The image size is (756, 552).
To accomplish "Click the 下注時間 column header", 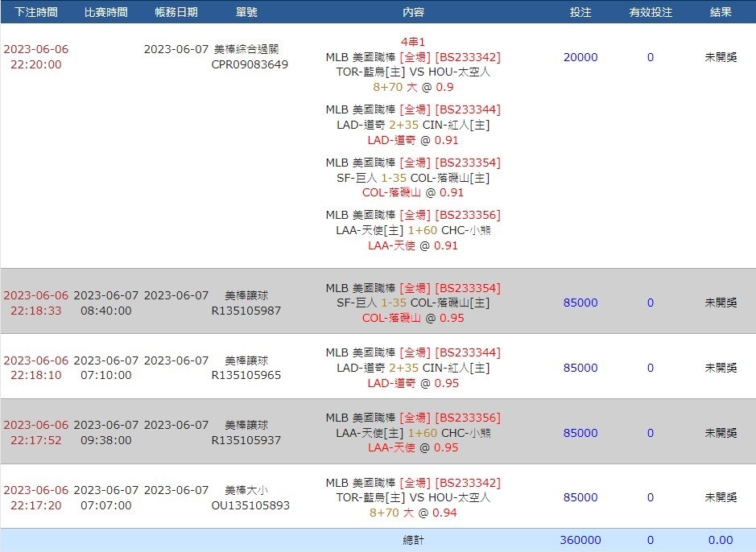I will click(35, 12).
